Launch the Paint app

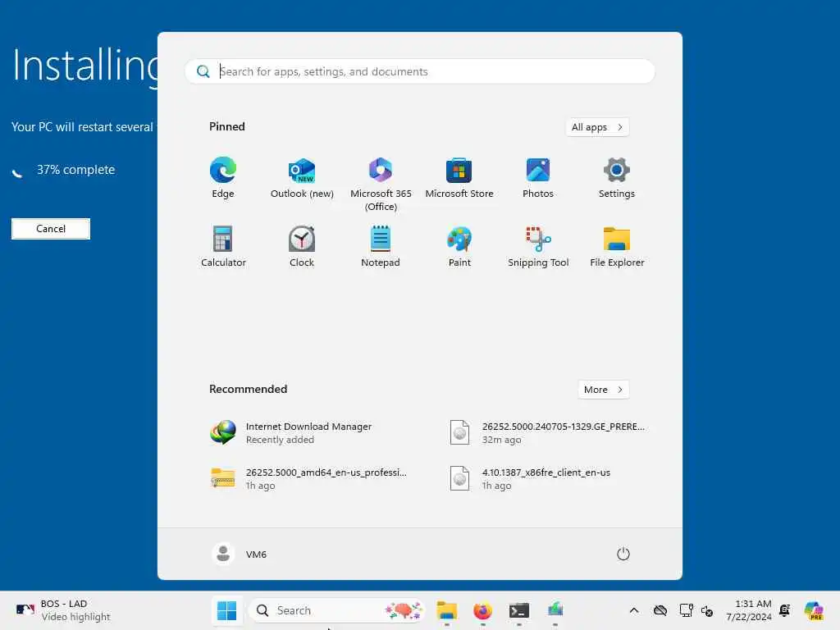pyautogui.click(x=459, y=247)
